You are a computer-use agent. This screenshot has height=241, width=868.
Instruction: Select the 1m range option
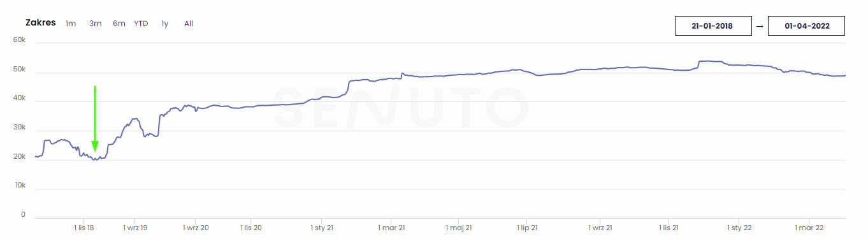pos(71,24)
